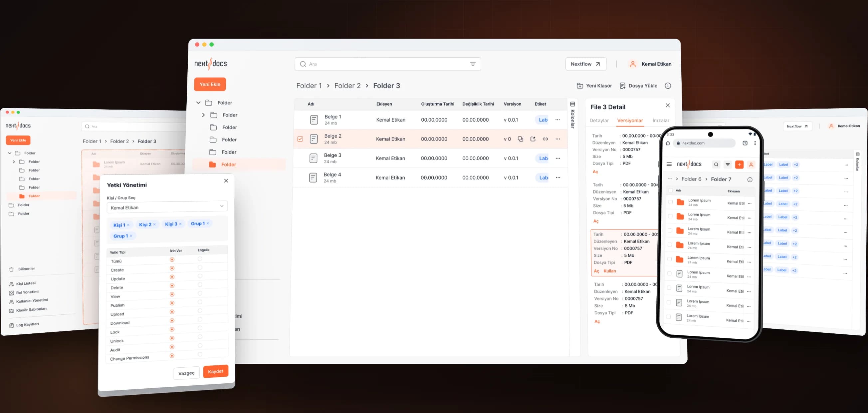Click the info icon beside Dosya Yükle
868x413 pixels.
click(668, 86)
